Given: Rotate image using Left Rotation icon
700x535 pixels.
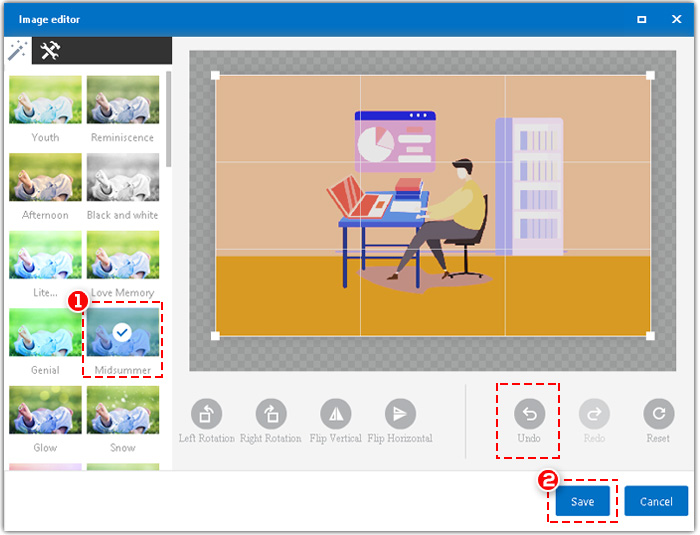Looking at the screenshot, I should pos(207,414).
